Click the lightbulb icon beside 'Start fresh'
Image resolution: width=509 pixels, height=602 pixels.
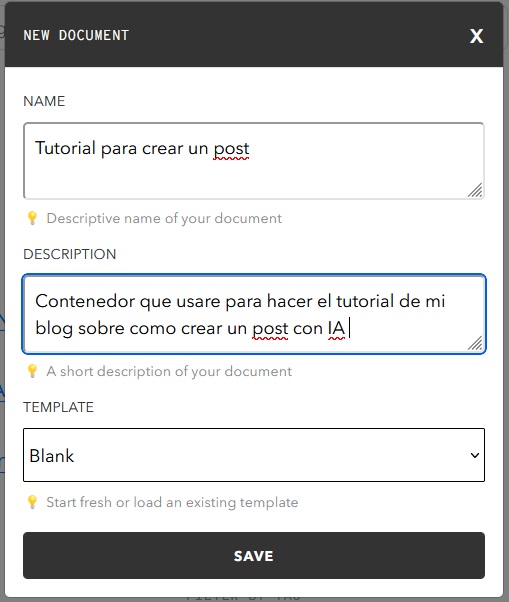point(32,502)
